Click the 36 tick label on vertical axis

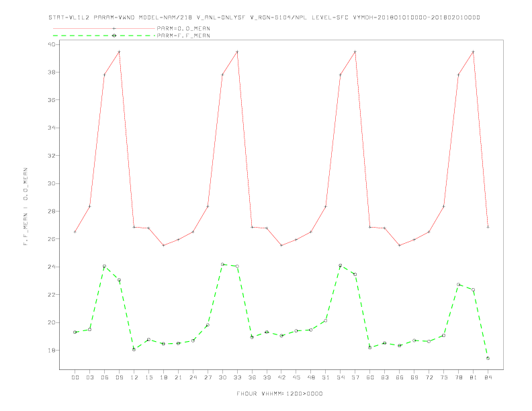tap(52, 100)
